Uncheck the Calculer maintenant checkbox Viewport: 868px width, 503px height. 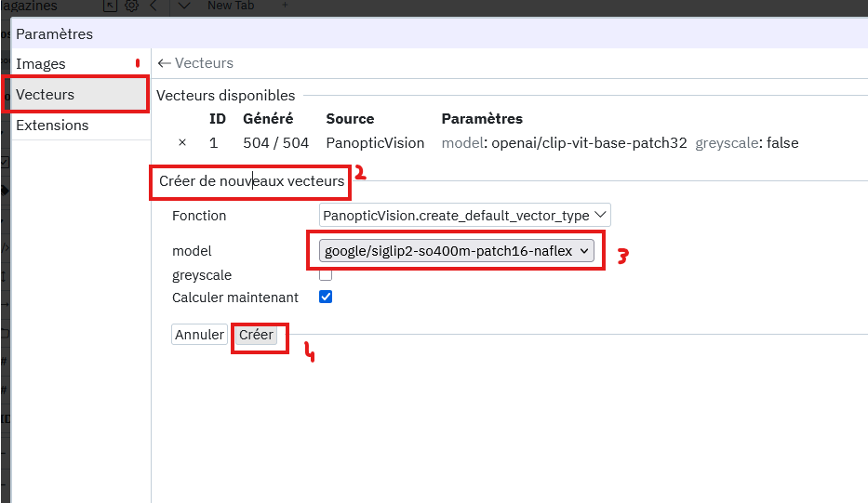tap(326, 298)
